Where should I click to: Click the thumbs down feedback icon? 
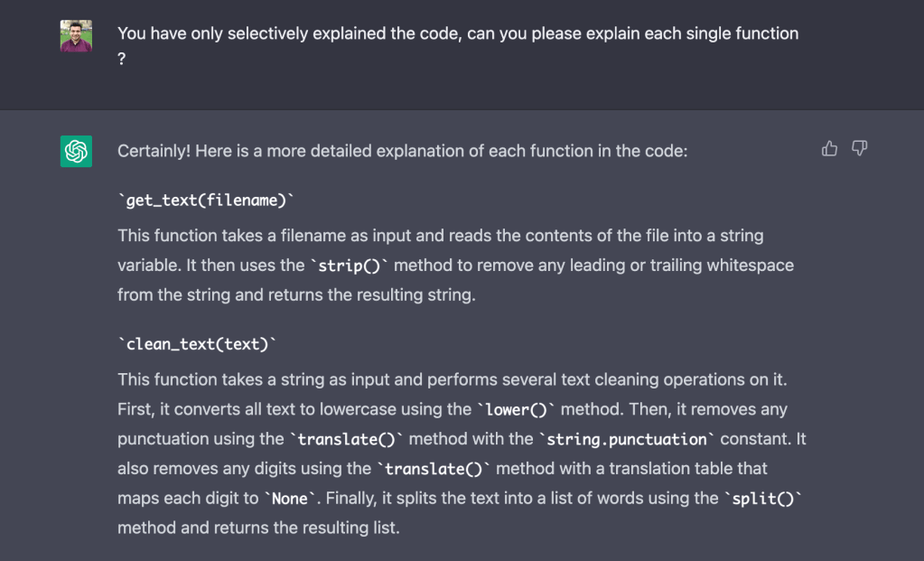859,149
